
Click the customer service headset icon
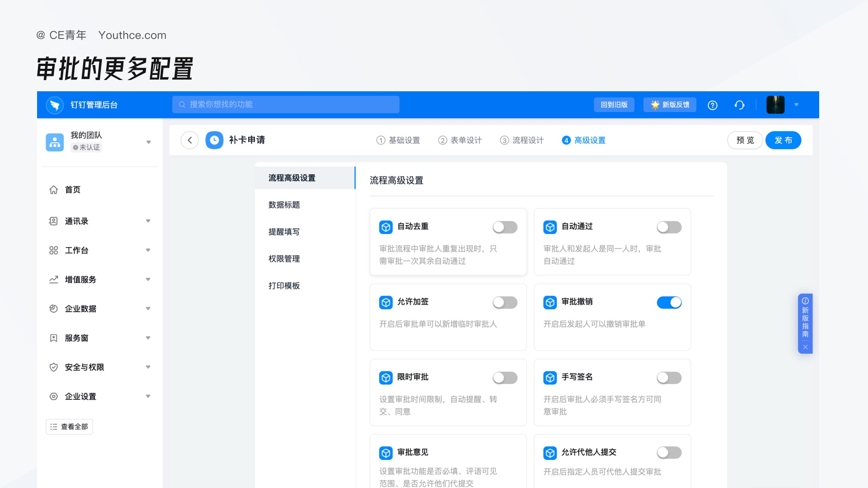(x=740, y=105)
